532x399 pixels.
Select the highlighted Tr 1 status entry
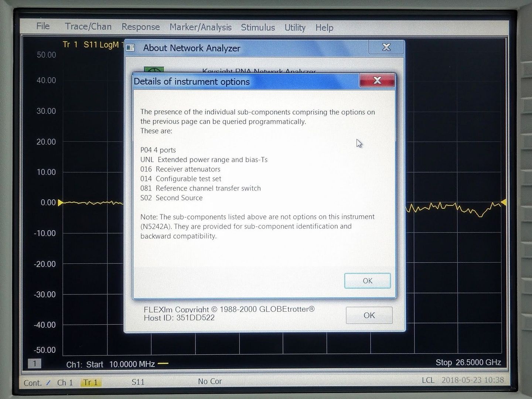click(91, 382)
